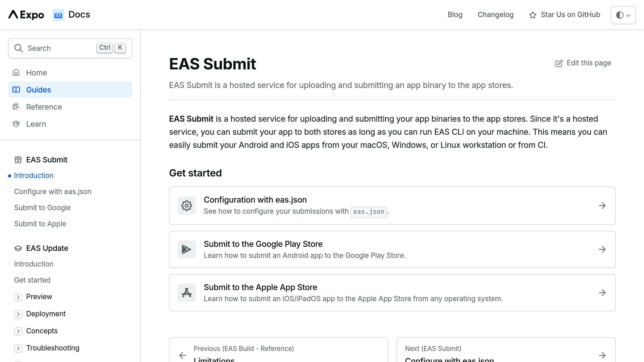The height and width of the screenshot is (362, 644).
Task: Click the Search input field
Action: click(70, 48)
